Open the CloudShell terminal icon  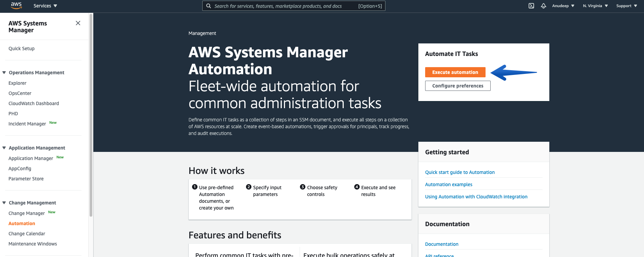pos(531,6)
